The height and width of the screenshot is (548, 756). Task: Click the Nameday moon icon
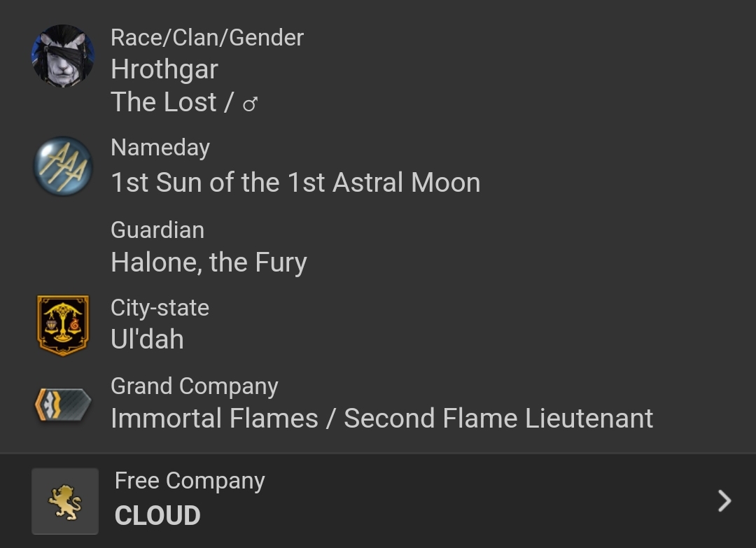[63, 166]
